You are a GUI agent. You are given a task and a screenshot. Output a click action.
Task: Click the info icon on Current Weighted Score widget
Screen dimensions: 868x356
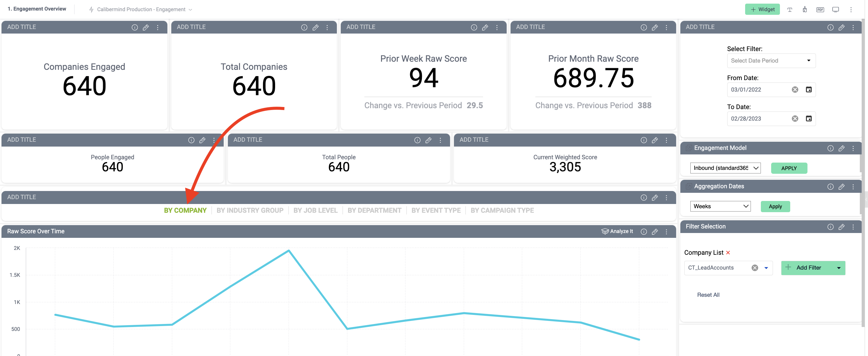644,139
